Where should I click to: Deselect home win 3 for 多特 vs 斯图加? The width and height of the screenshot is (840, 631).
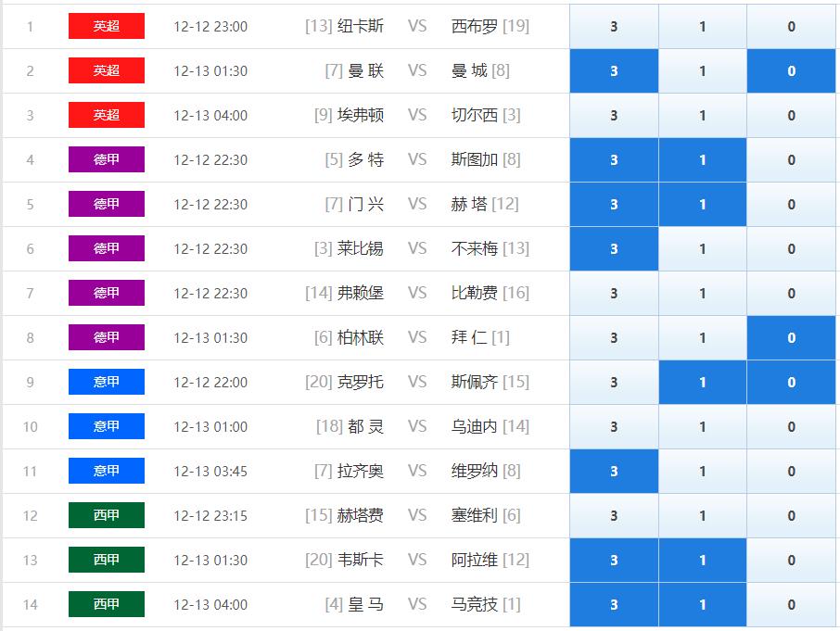pos(614,159)
